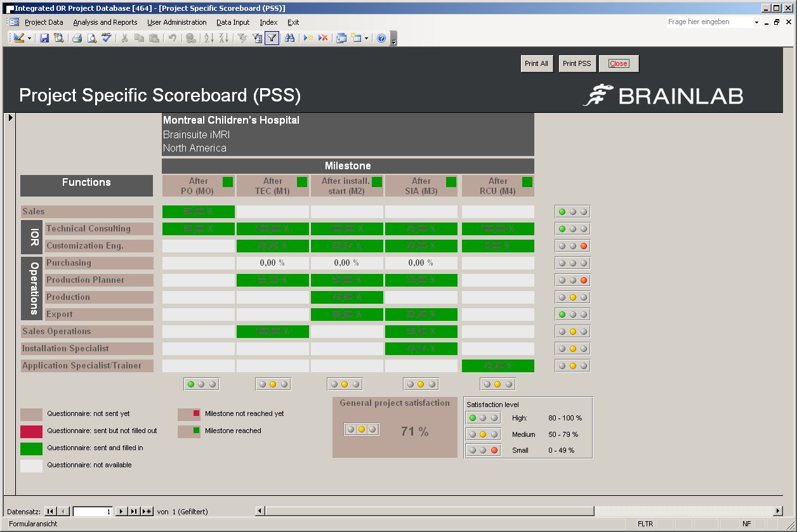This screenshot has width=797, height=532.
Task: Click the red 'sent but not filled out' swatch
Action: pos(31,432)
